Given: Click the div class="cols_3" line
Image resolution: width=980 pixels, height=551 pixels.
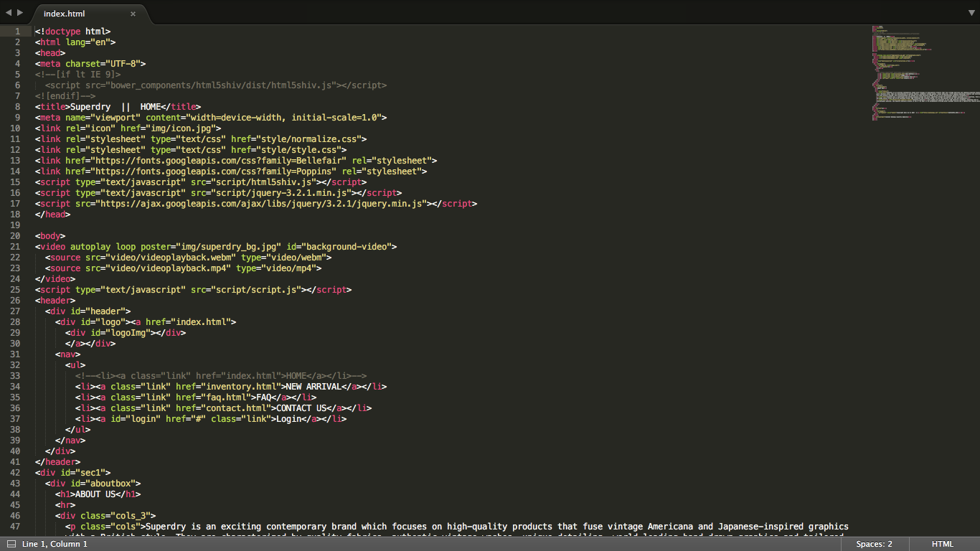Looking at the screenshot, I should 105,516.
